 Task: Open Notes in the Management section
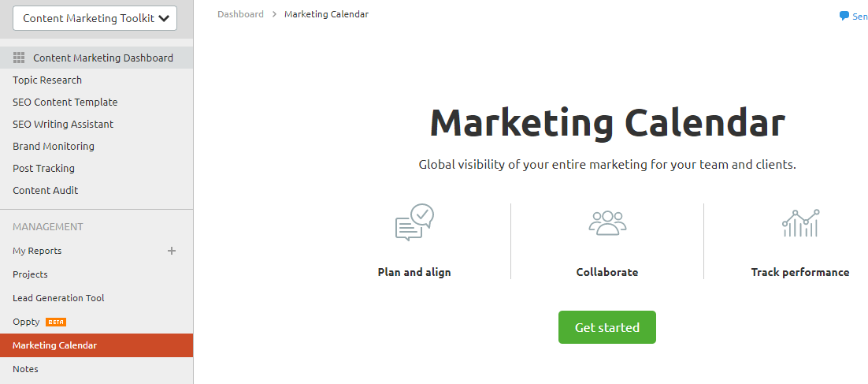[x=25, y=369]
